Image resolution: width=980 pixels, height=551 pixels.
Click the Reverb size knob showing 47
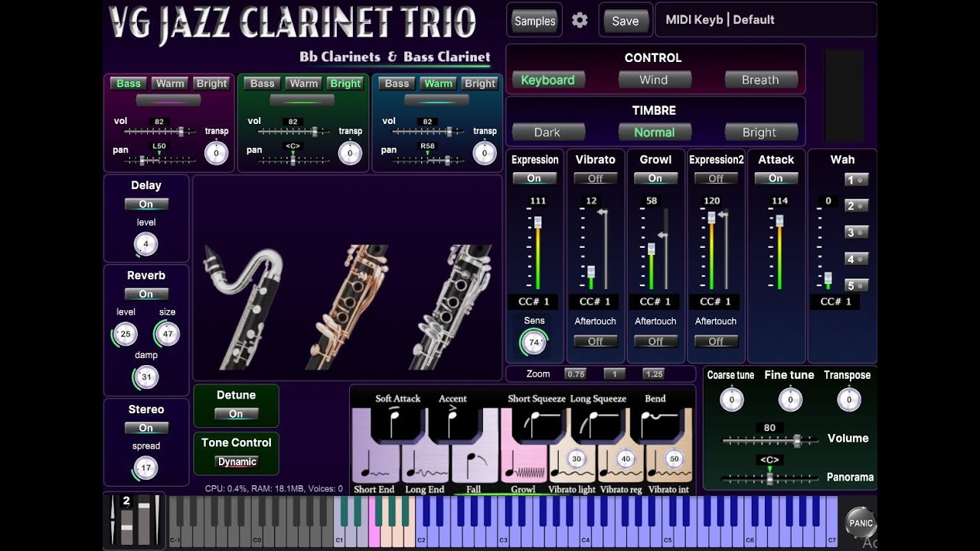[x=167, y=334]
